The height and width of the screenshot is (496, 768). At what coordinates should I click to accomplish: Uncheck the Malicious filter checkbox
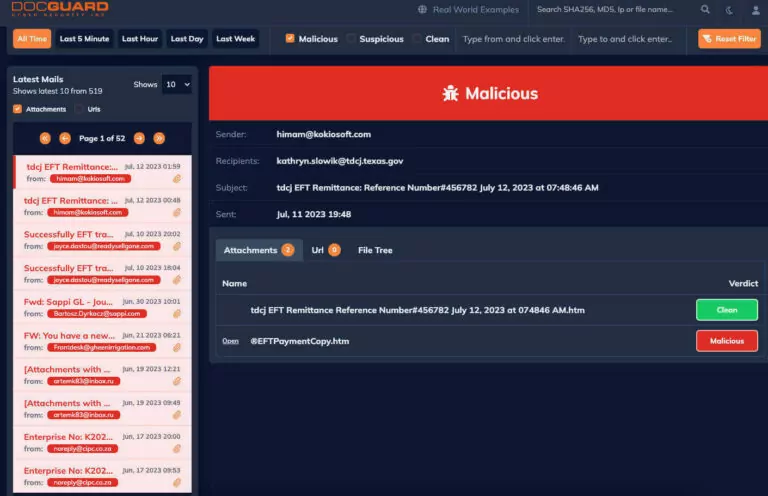click(x=290, y=38)
